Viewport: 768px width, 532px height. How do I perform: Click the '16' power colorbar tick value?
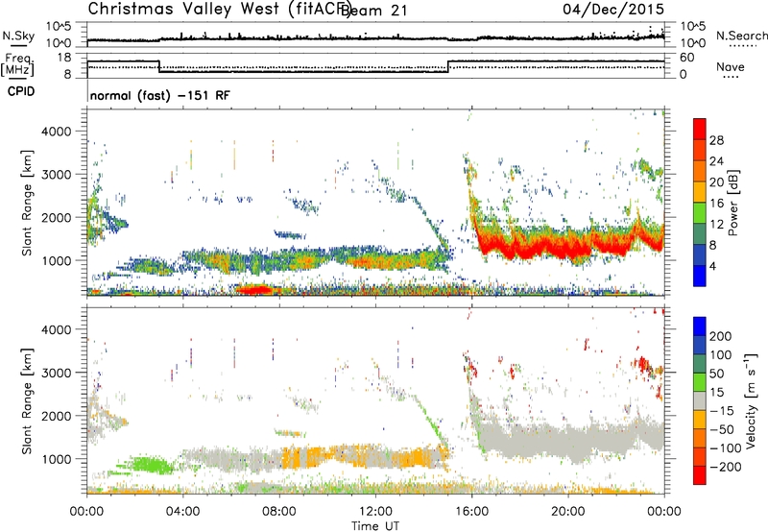[x=716, y=204]
